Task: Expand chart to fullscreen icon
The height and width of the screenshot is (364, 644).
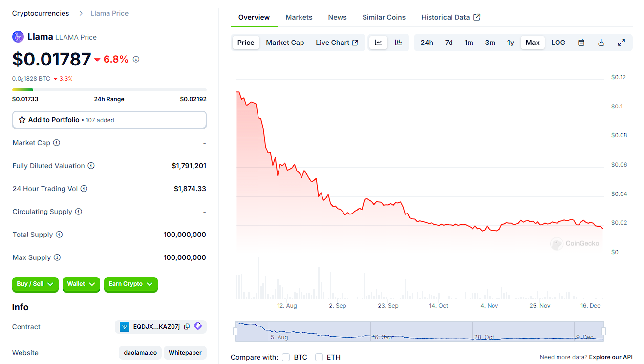Action: point(622,43)
